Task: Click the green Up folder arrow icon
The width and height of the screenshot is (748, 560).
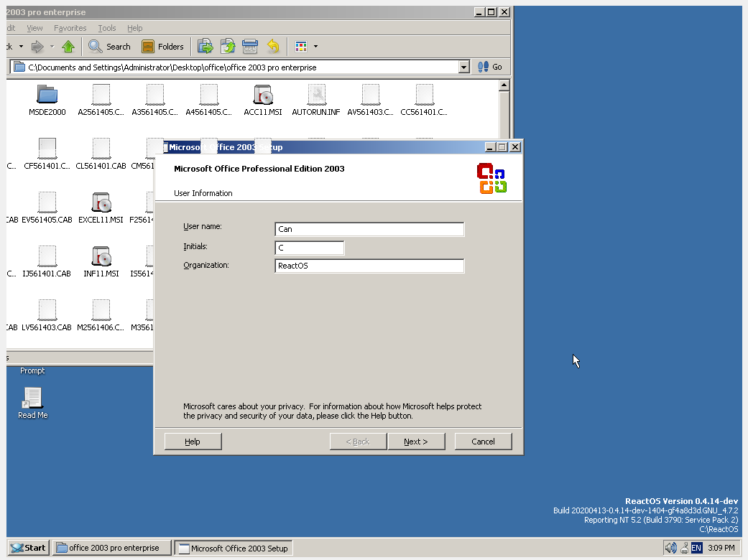Action: point(68,47)
